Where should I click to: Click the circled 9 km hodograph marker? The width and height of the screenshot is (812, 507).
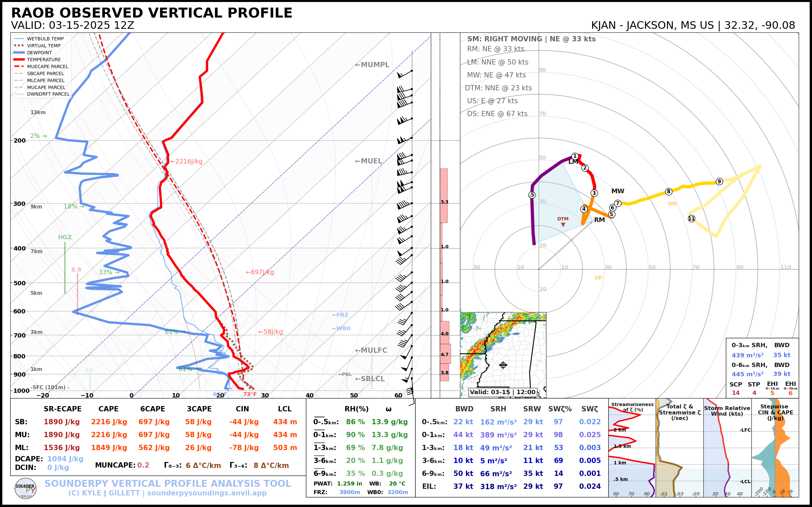pyautogui.click(x=719, y=181)
